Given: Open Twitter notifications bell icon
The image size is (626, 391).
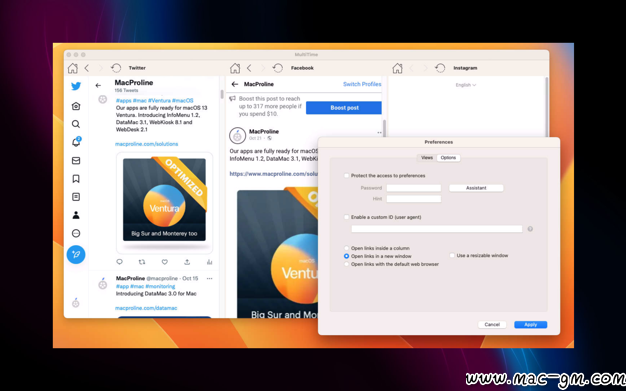Looking at the screenshot, I should coord(76,142).
